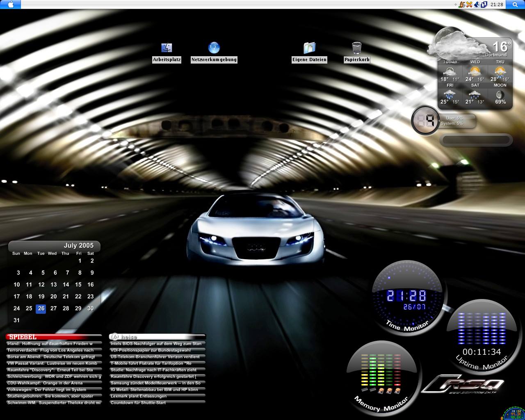The height and width of the screenshot is (420, 525).
Task: Click the TODAY forecast cloud icon
Action: point(450,71)
